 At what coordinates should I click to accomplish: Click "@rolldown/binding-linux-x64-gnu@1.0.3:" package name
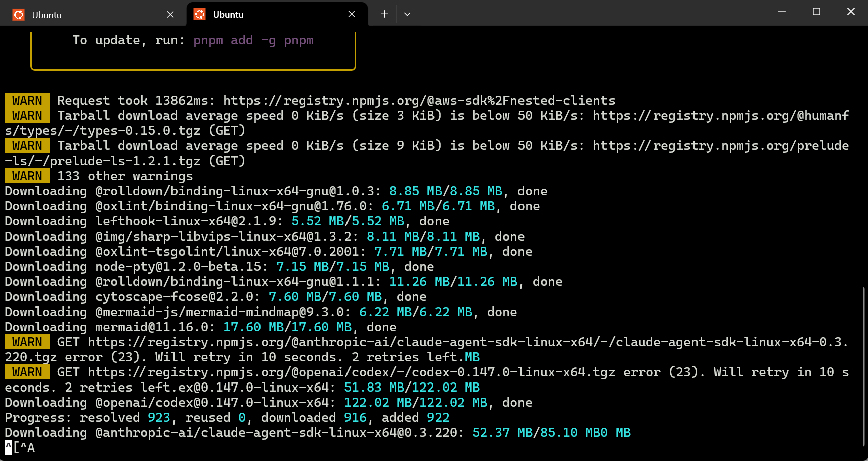pos(238,191)
